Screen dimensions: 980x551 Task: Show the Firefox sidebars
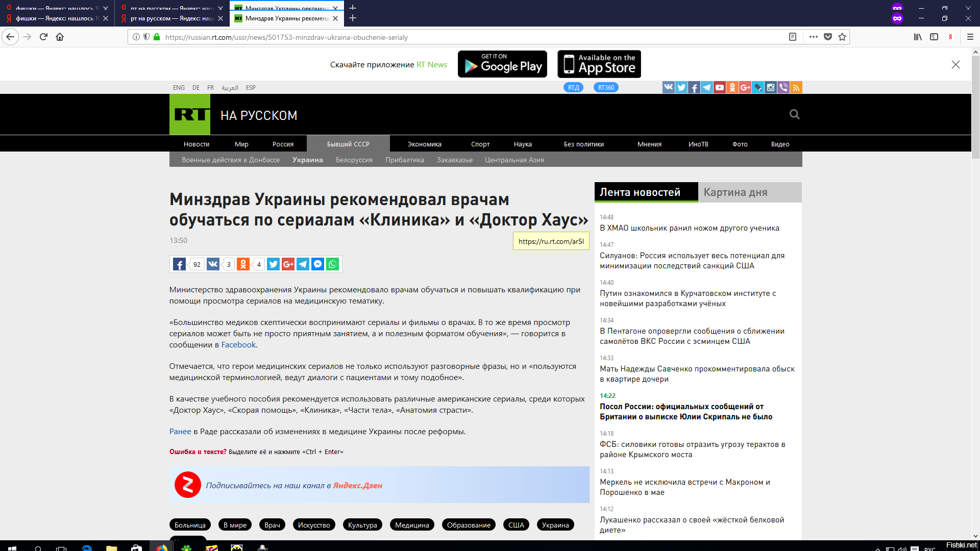934,37
